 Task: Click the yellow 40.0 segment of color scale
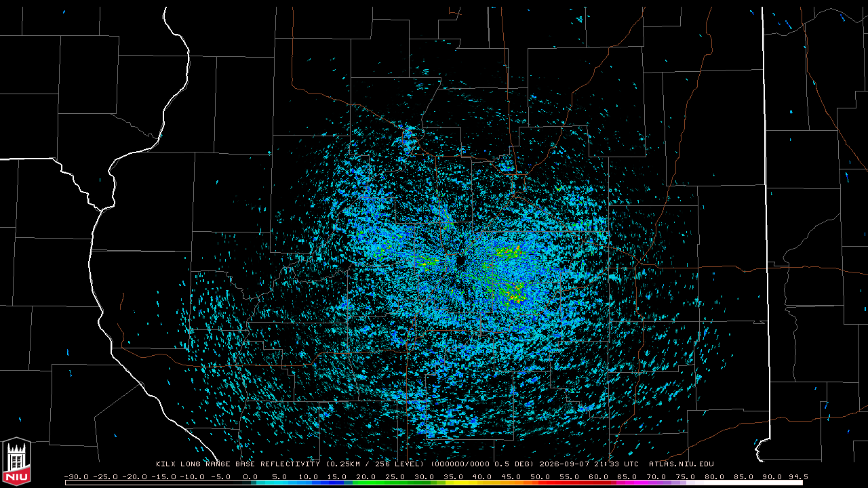click(483, 483)
